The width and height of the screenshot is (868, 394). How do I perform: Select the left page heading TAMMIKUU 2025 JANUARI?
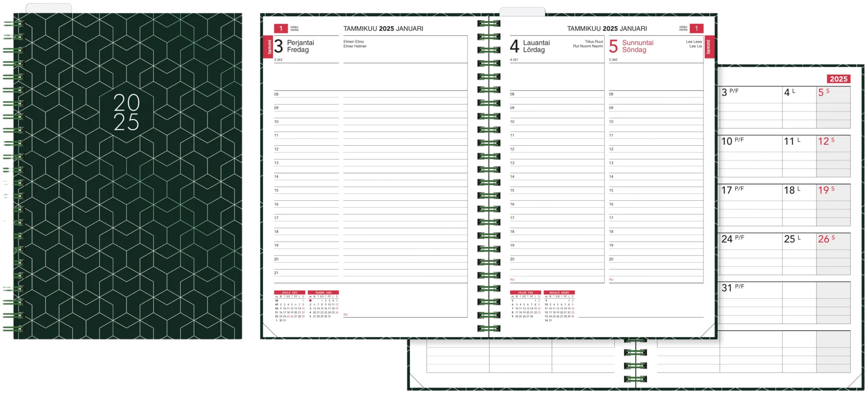click(x=383, y=28)
